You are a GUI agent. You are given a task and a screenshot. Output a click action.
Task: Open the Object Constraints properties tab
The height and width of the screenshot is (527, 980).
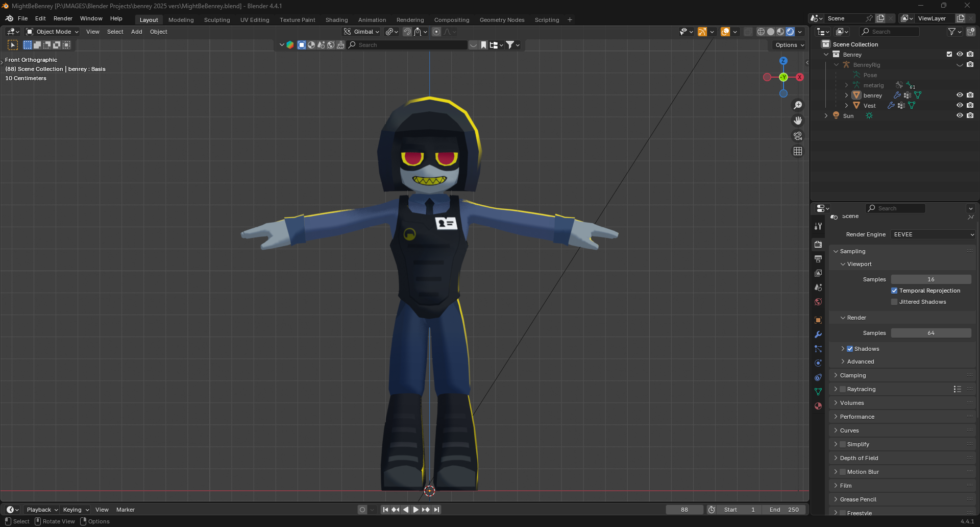tap(818, 377)
